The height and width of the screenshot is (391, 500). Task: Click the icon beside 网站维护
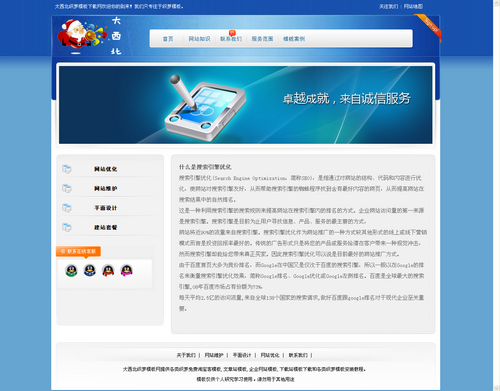tap(67, 188)
